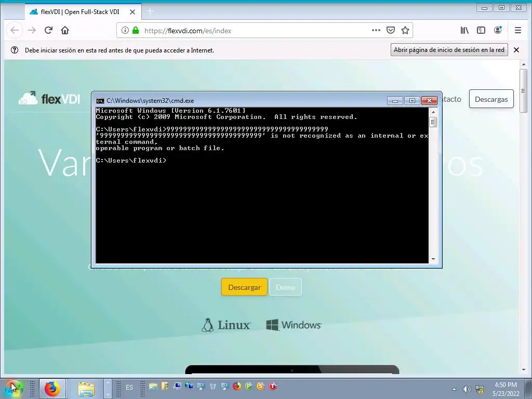
Task: Dismiss the network login notification bar
Action: 516,50
